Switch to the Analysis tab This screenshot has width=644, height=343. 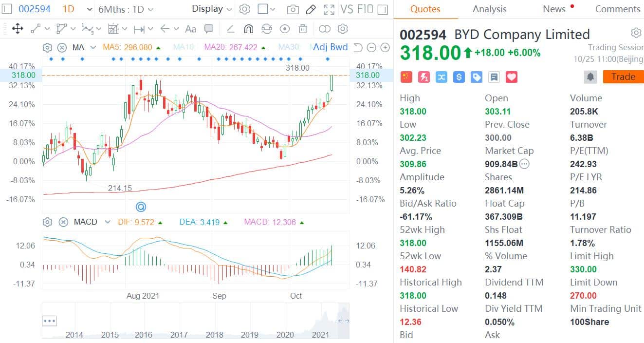click(489, 9)
